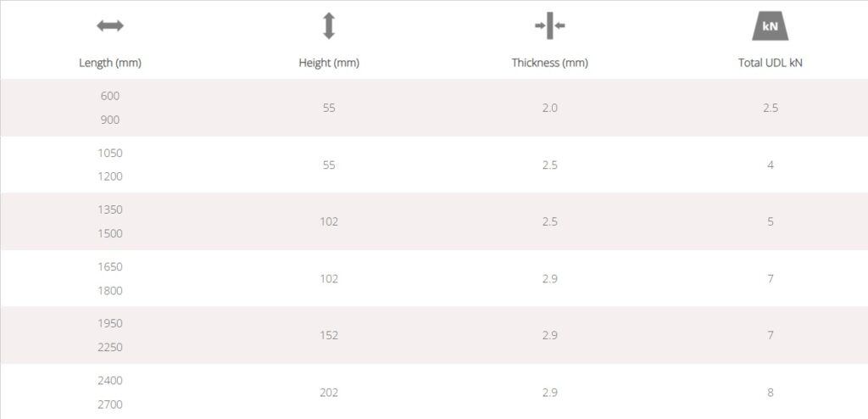The width and height of the screenshot is (868, 419).
Task: Click the horizontal double-arrow length icon
Action: coord(110,25)
